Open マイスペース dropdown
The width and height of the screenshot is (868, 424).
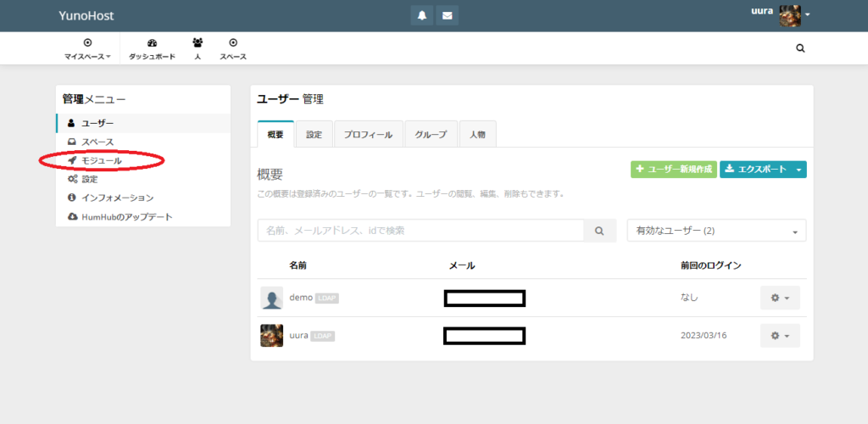click(x=87, y=48)
